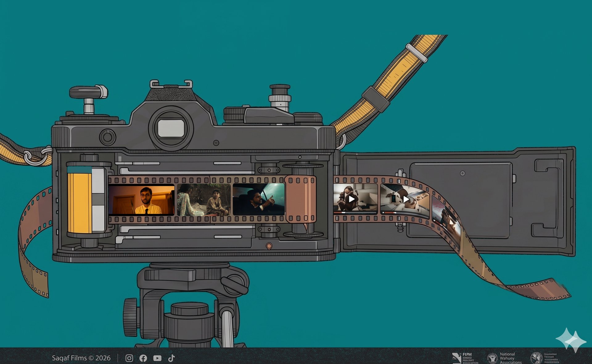The height and width of the screenshot is (364, 592).
Task: Open the TikTok icon in footer
Action: (171, 358)
